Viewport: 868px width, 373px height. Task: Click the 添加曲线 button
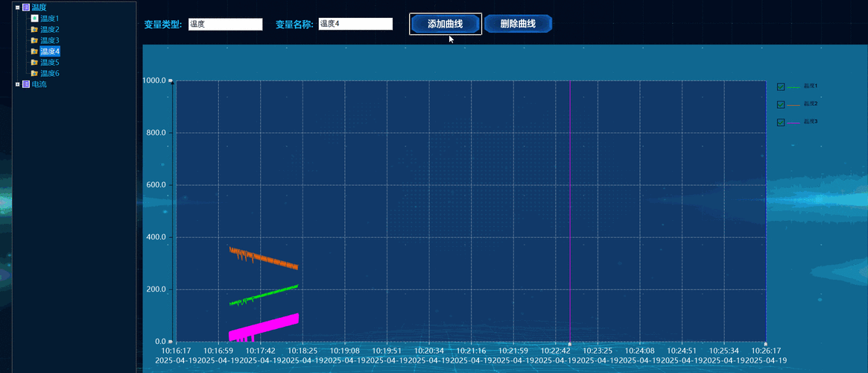[x=445, y=24]
